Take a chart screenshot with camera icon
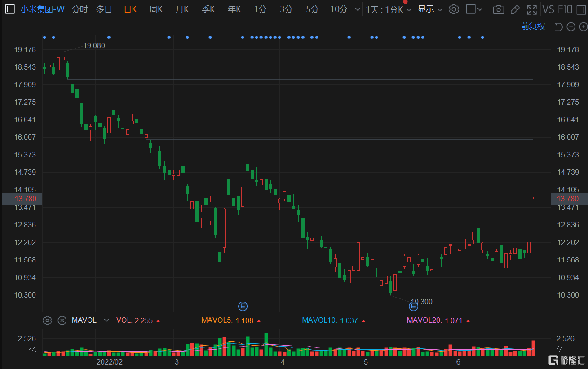Image resolution: width=588 pixels, height=369 pixels. point(498,9)
